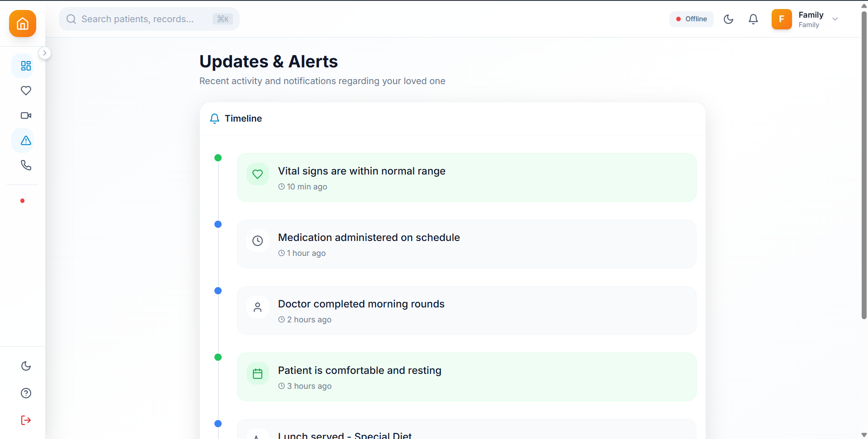Click blue timeline dot for doctor rounds
The width and height of the screenshot is (868, 439).
[218, 291]
